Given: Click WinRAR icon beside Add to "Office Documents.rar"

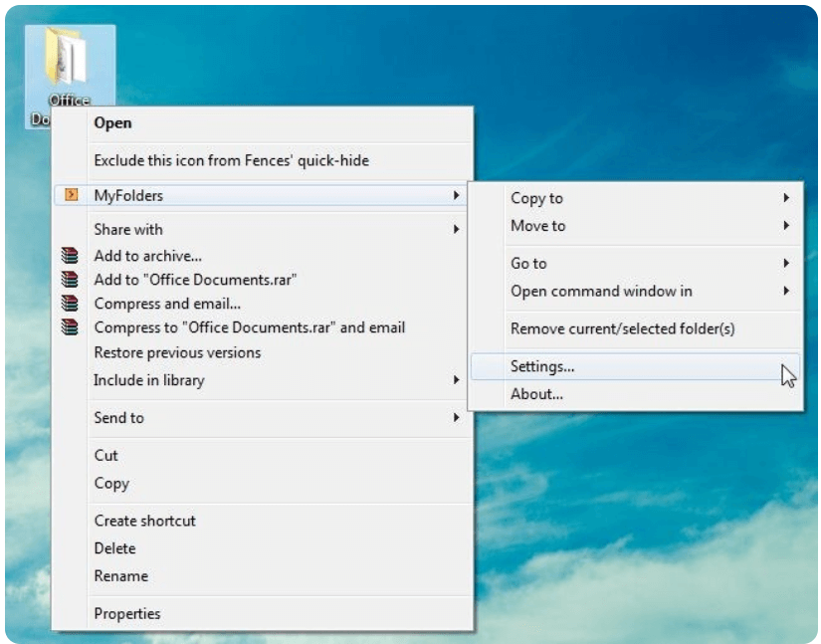Looking at the screenshot, I should point(70,280).
